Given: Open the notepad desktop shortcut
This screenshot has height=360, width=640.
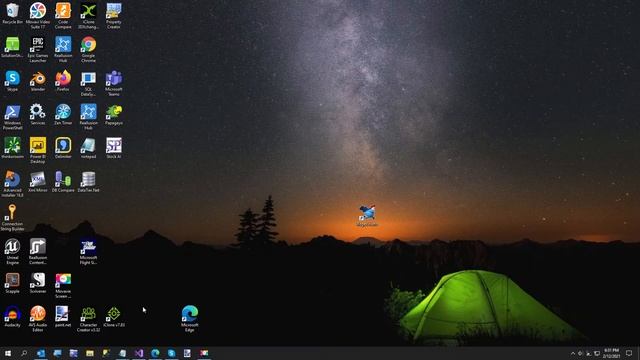Looking at the screenshot, I should click(88, 148).
